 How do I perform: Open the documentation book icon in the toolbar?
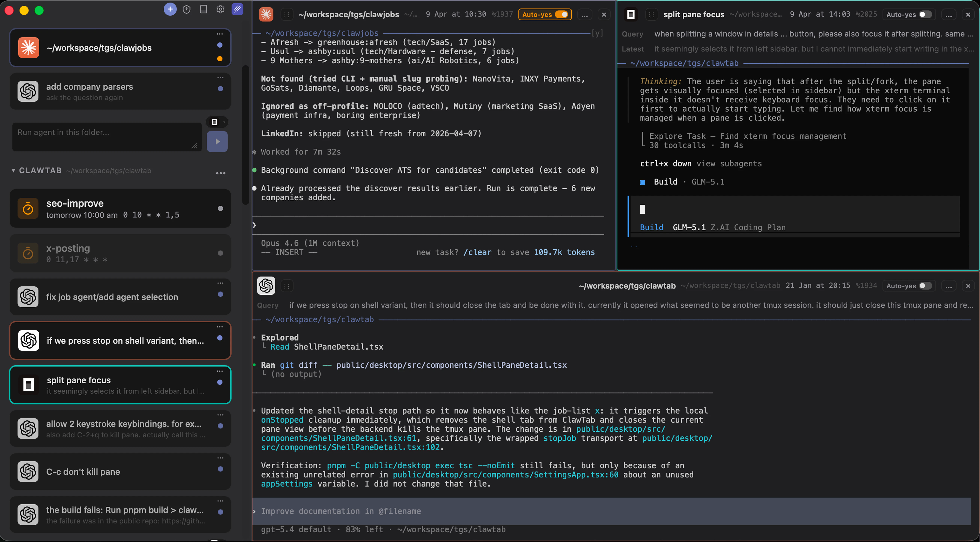coord(203,9)
